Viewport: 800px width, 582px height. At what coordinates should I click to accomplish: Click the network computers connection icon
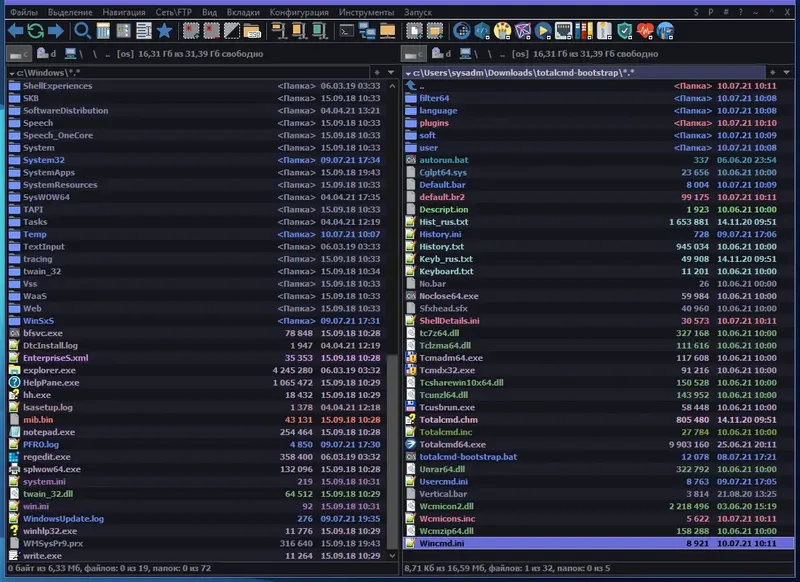tap(367, 31)
